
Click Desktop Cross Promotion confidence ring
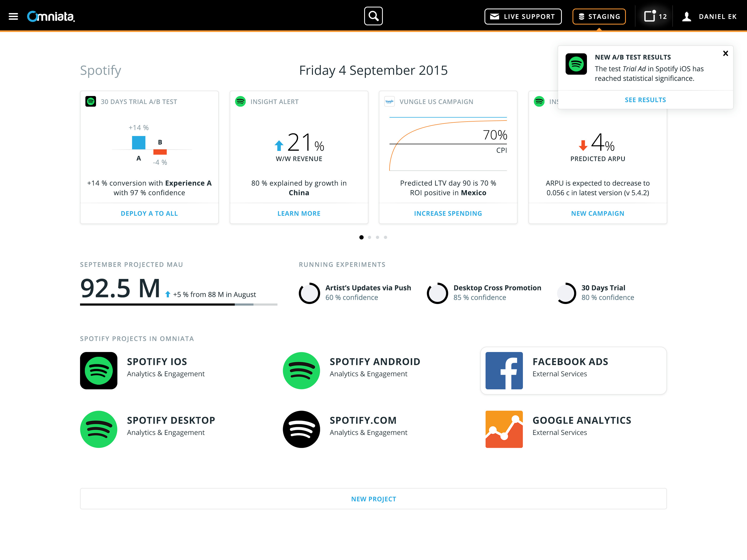437,293
